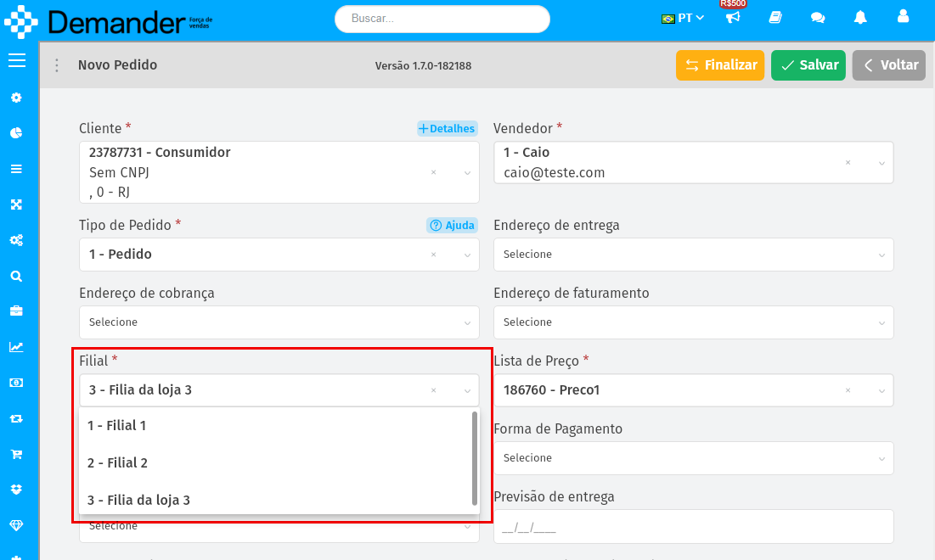Click the expand arrows sidebar icon
Image resolution: width=935 pixels, height=560 pixels.
click(17, 204)
